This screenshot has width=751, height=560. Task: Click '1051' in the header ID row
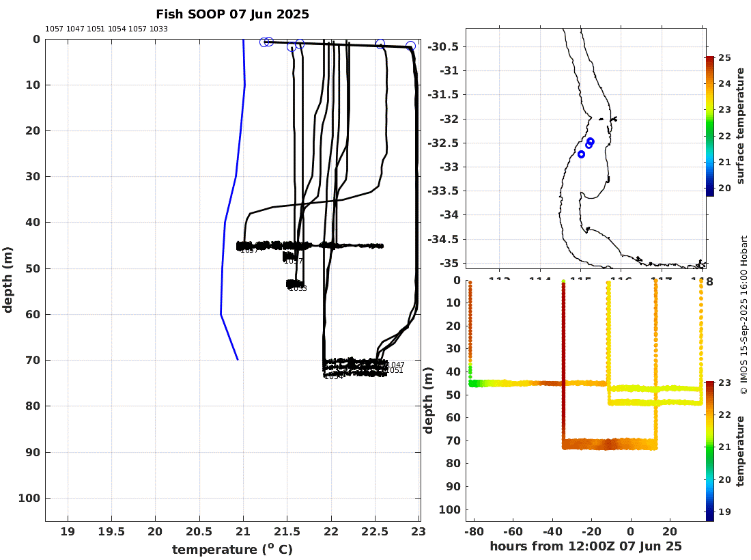pyautogui.click(x=96, y=29)
